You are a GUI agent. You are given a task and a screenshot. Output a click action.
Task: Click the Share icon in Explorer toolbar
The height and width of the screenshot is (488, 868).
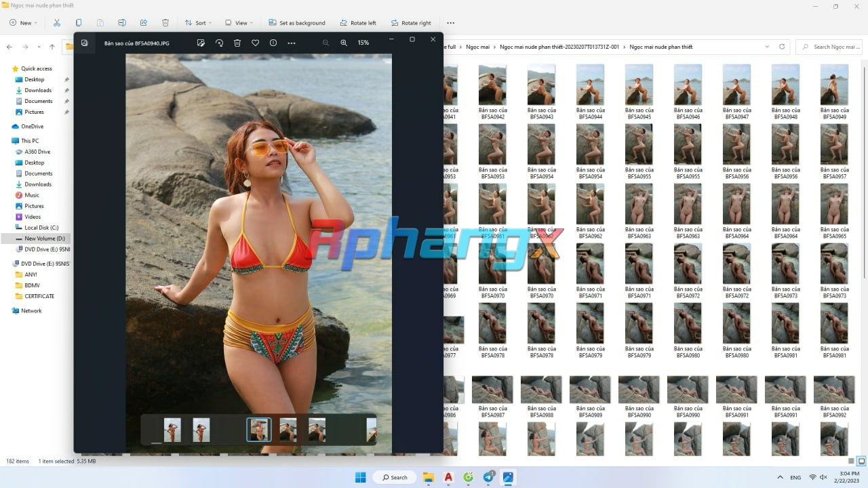144,22
